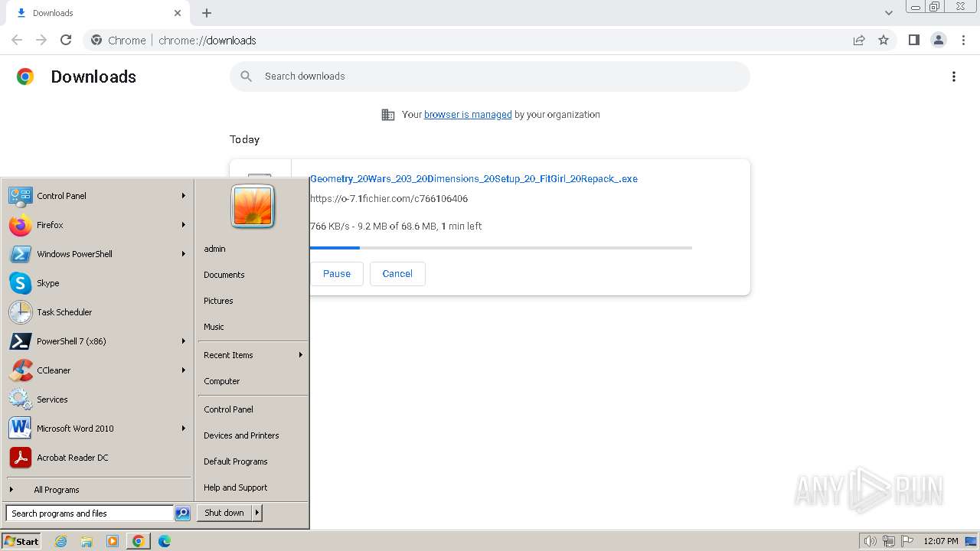The image size is (980, 551).
Task: Click the CCleaner icon in Start menu
Action: (21, 370)
